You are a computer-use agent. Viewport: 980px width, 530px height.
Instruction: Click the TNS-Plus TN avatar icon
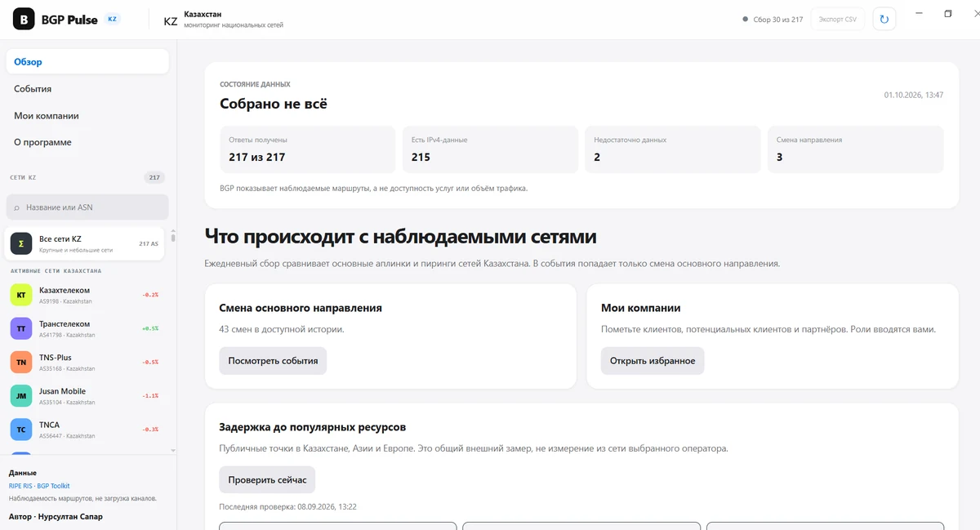pyautogui.click(x=21, y=362)
